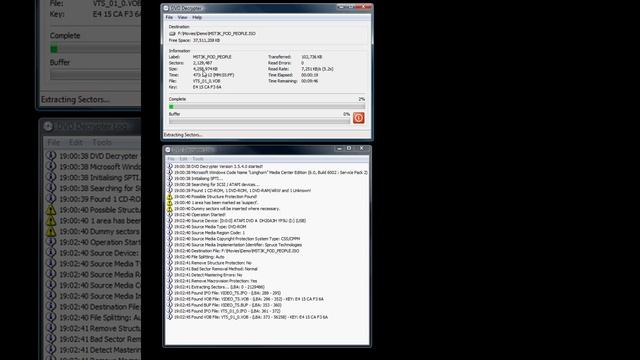This screenshot has width=640, height=360.
Task: Select log row 'Destination File: F:\Movies\Demo\MST3K_POD_PEOPLE.ISO'
Action: (236, 251)
